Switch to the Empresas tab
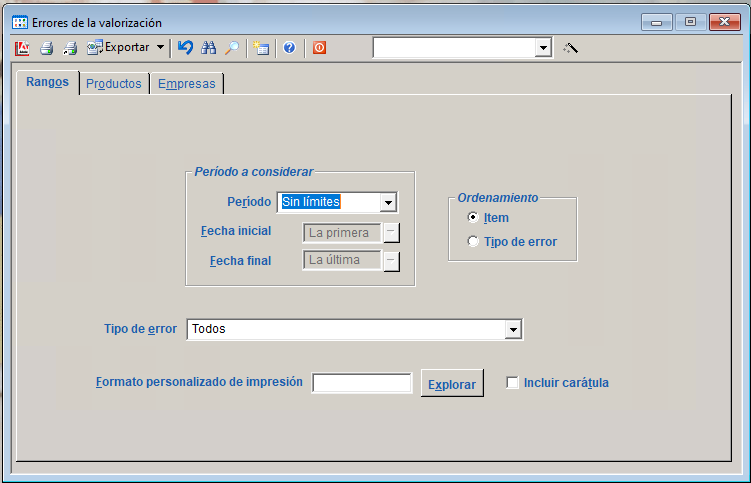This screenshot has width=751, height=483. pos(186,84)
